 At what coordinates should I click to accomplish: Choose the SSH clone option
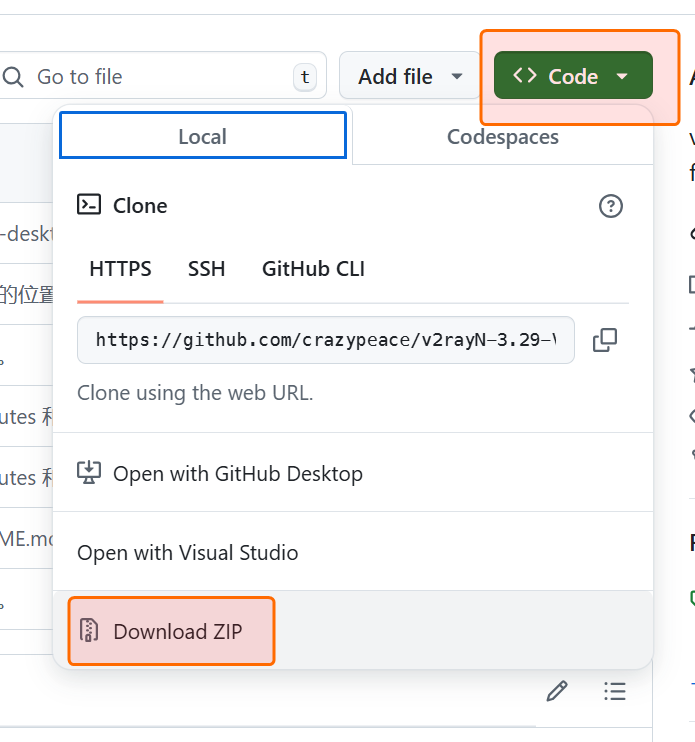(x=206, y=269)
